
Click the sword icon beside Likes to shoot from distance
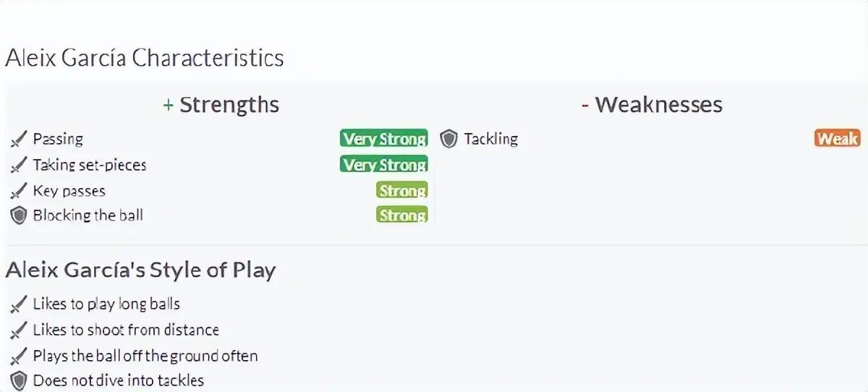[19, 331]
